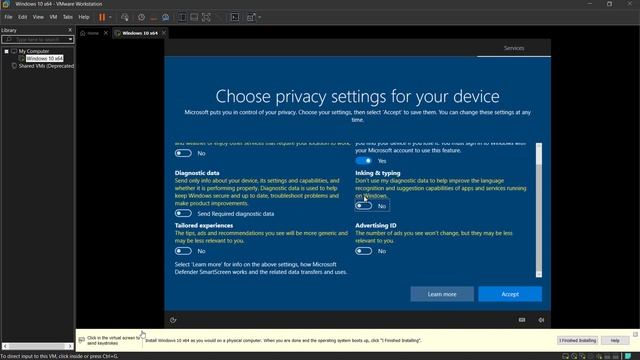This screenshot has width=640, height=360.
Task: Pause the virtual machine from toolbar
Action: click(102, 17)
